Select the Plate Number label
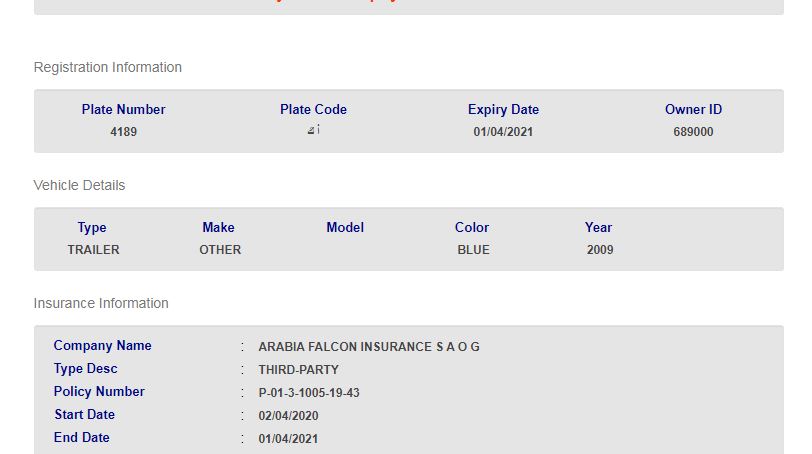The image size is (812, 454). pyautogui.click(x=124, y=110)
